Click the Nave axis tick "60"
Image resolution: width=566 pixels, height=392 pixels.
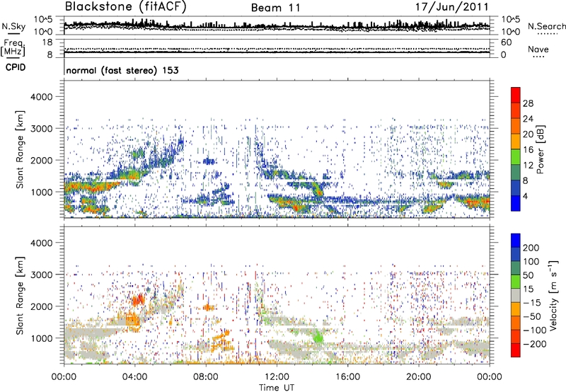click(506, 42)
